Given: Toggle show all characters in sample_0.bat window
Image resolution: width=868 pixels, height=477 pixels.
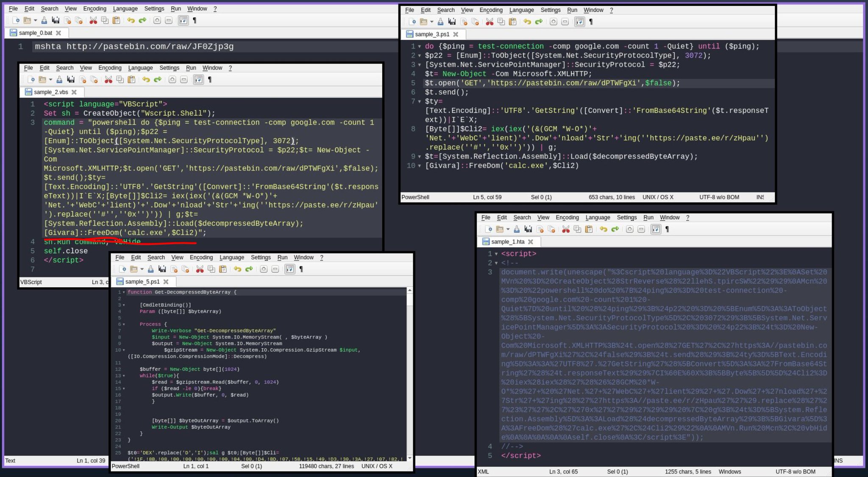Looking at the screenshot, I should click(195, 20).
